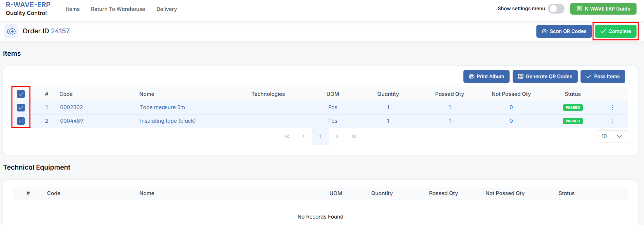Jump to last page using double-right arrows
644x225 pixels.
[354, 136]
